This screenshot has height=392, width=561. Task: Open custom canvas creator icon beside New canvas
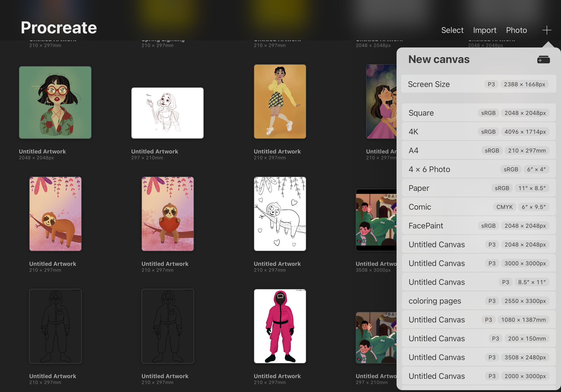(x=543, y=60)
